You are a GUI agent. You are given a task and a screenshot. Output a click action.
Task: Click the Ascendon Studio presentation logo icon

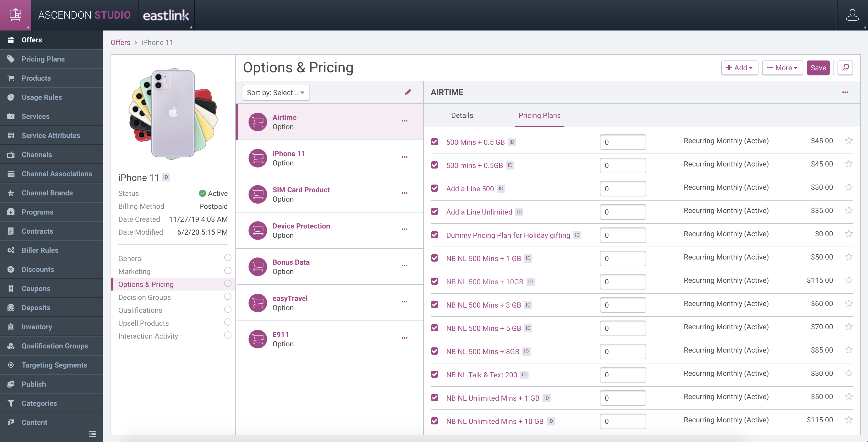[15, 15]
